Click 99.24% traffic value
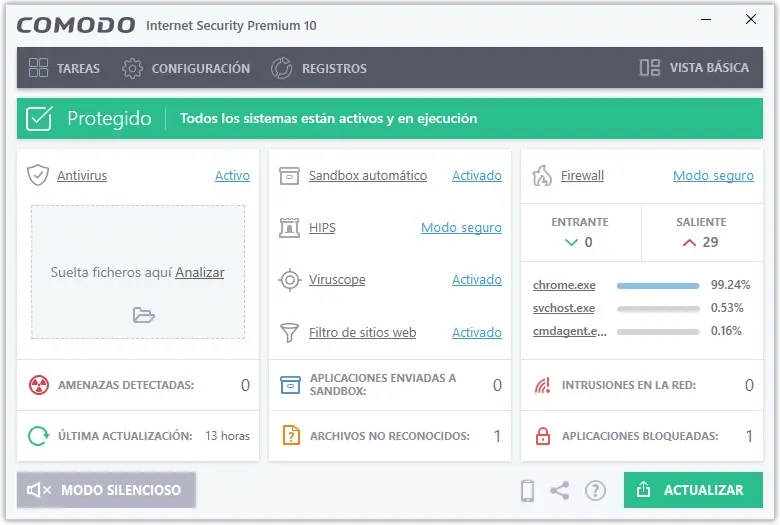 coord(730,285)
